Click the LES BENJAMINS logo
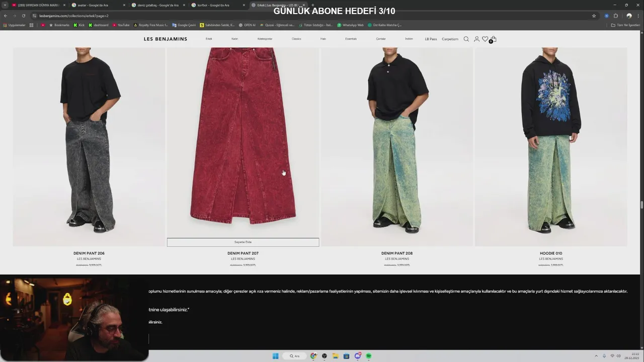Viewport: 644px width, 362px height. [165, 39]
